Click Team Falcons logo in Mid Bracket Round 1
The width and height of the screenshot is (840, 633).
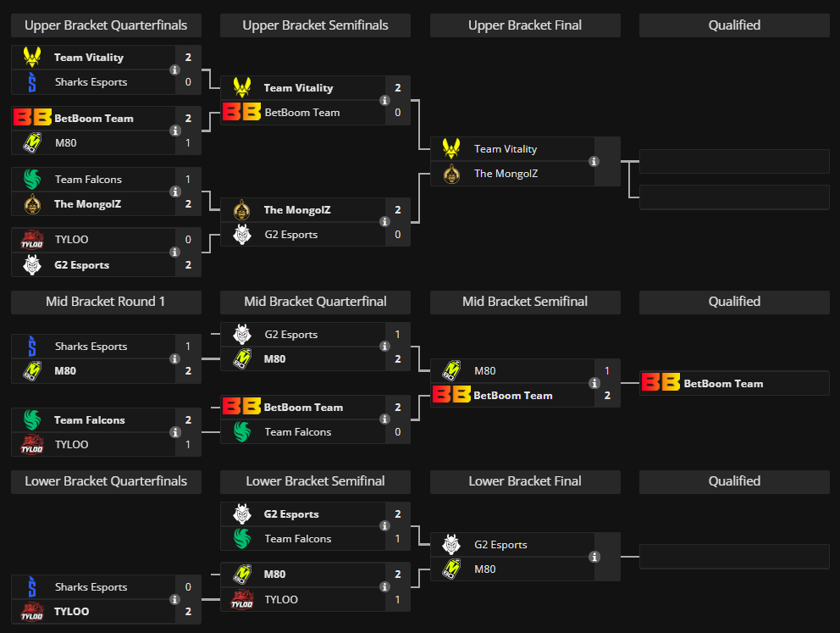coord(32,419)
